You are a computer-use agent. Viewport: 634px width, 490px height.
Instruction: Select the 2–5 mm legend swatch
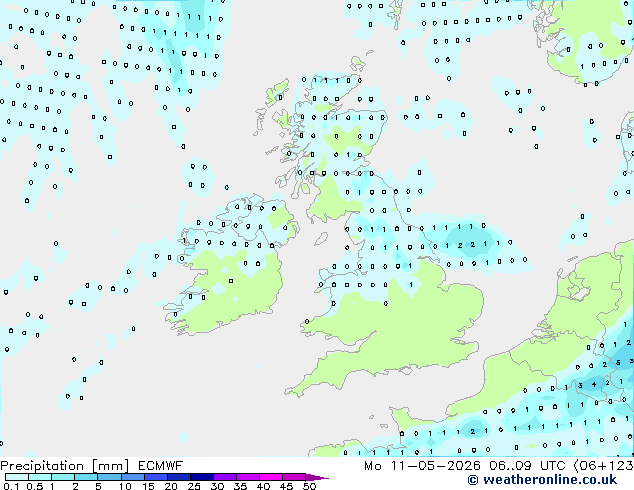[86, 477]
